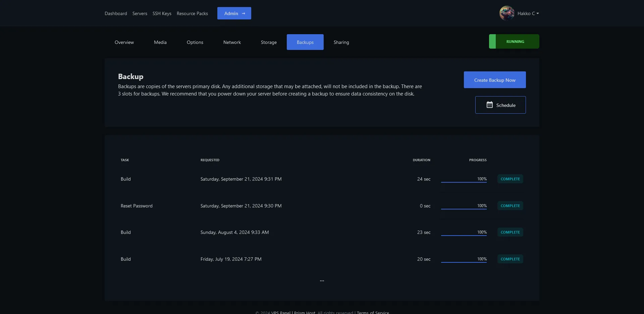This screenshot has height=314, width=644.
Task: Select the Network tab
Action: 232,42
